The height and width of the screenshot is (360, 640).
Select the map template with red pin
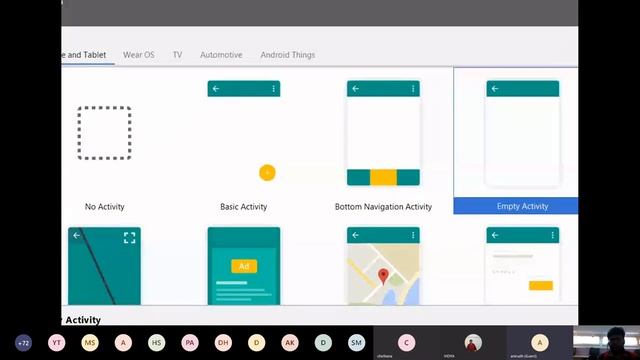pos(383,266)
